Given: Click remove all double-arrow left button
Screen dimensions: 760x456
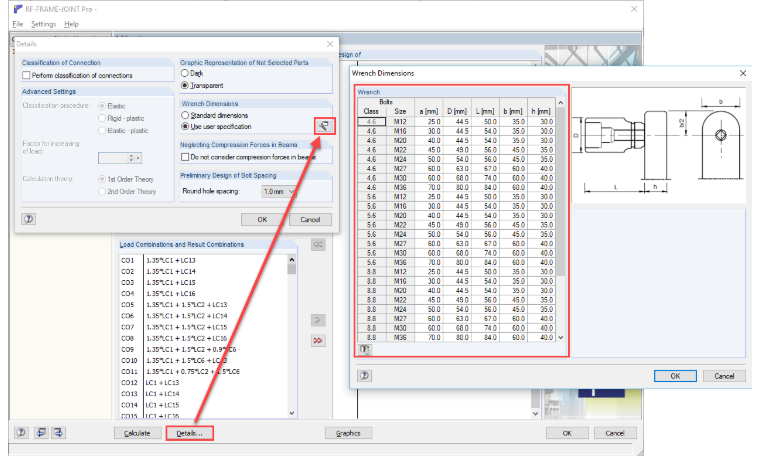Looking at the screenshot, I should 318,245.
